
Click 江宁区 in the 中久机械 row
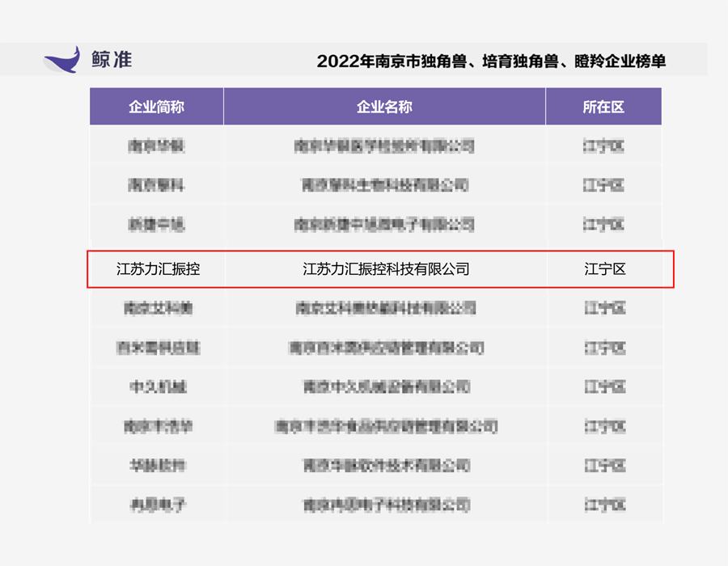[x=604, y=387]
